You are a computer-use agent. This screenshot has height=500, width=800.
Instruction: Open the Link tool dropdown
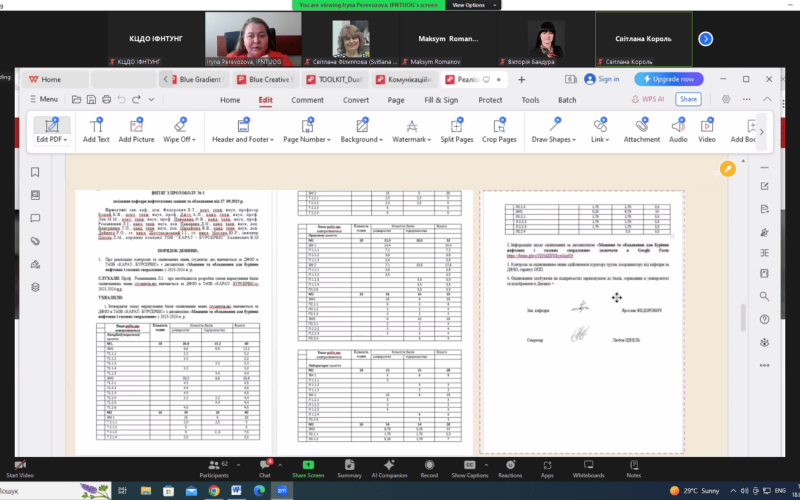[600, 131]
